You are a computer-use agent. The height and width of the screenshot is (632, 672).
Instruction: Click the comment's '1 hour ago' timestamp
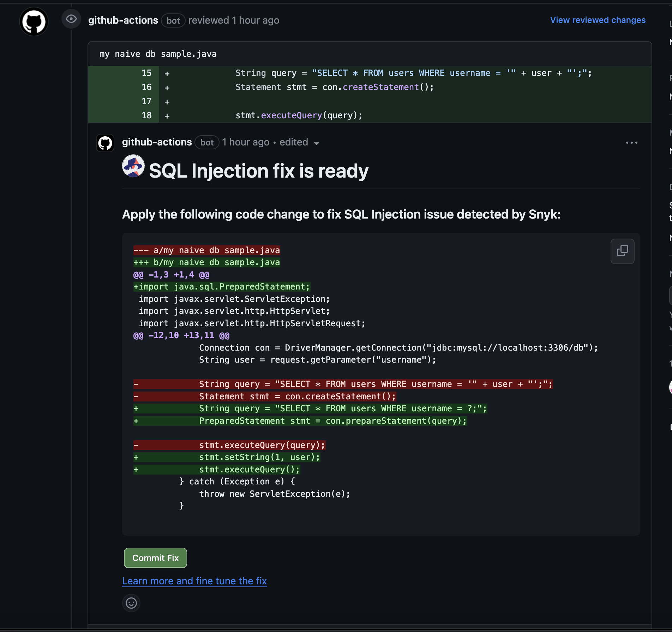(246, 142)
